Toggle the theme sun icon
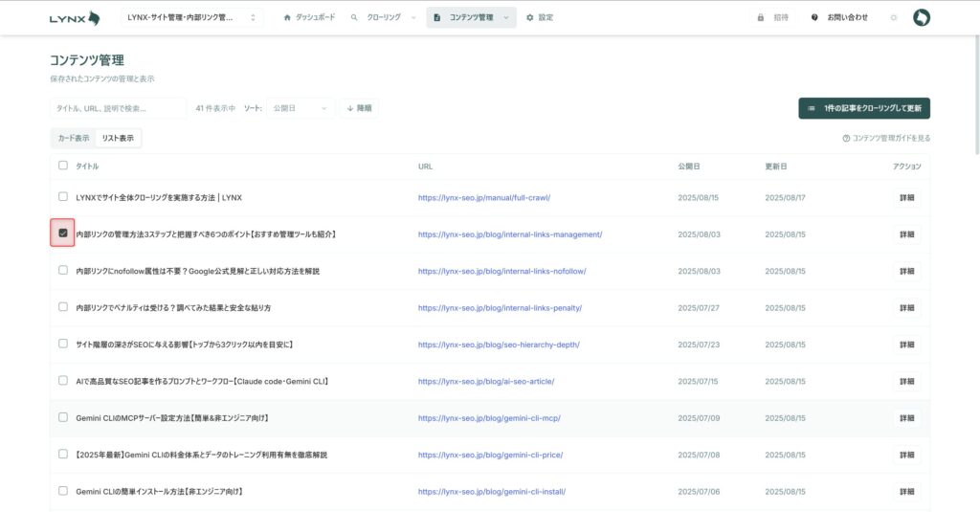 click(894, 17)
